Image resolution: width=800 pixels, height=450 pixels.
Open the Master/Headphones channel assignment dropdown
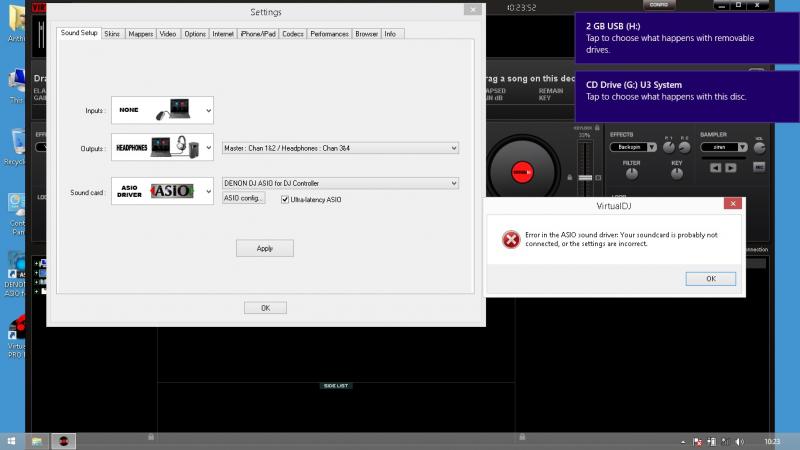[340, 148]
